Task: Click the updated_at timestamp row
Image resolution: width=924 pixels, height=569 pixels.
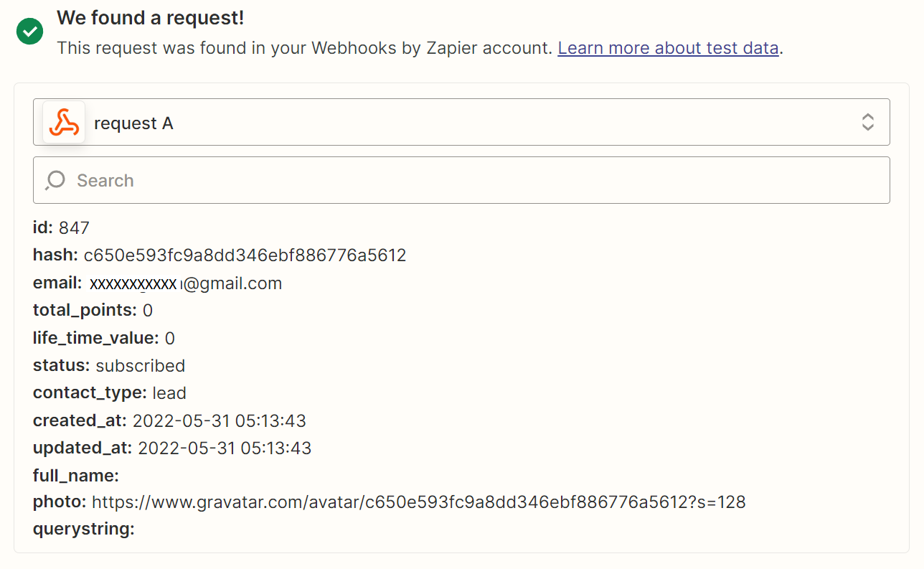Action: point(172,448)
